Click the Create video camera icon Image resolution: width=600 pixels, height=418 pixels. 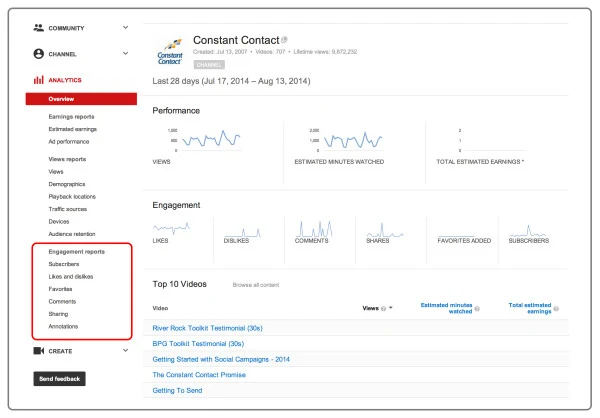point(39,351)
